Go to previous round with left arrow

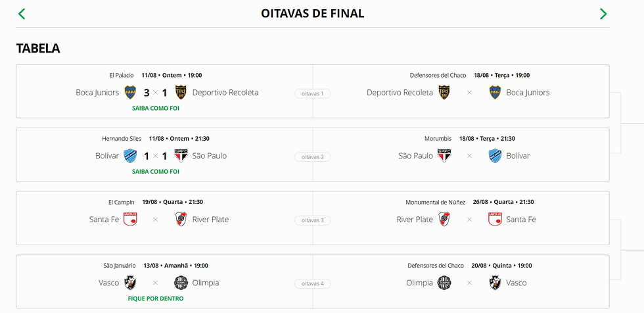22,14
